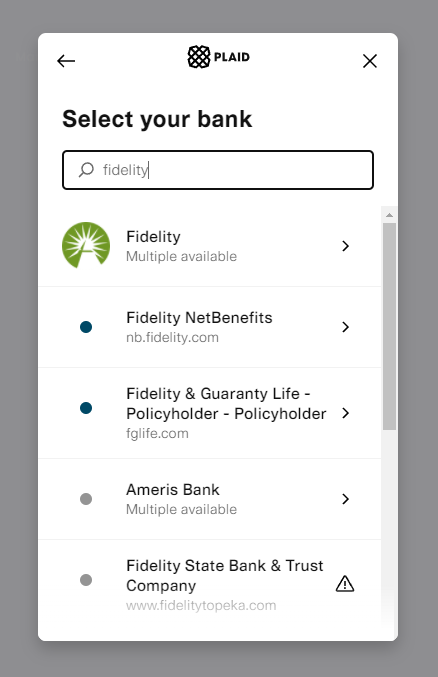Close the Plaid bank selection dialog

point(370,61)
